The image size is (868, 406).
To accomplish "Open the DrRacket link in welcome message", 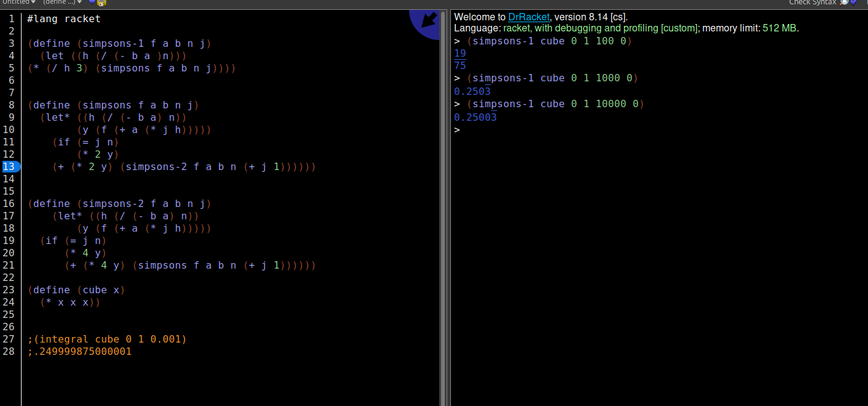I will tap(529, 17).
